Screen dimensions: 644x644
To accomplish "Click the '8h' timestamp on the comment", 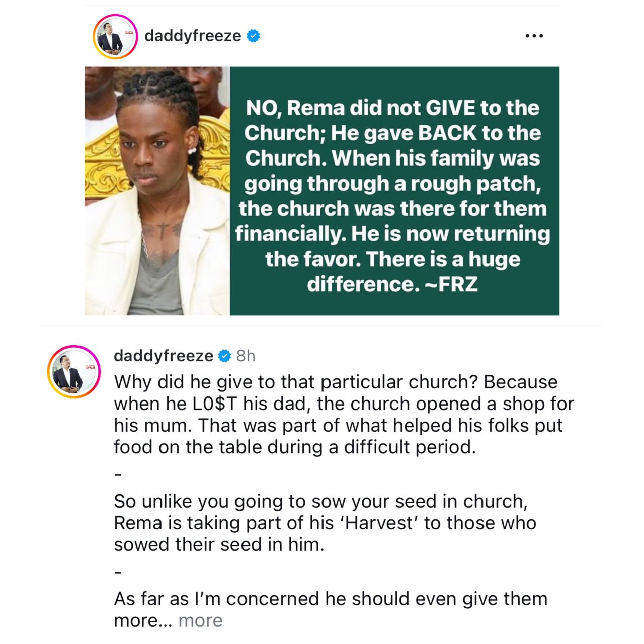I will coord(246,356).
